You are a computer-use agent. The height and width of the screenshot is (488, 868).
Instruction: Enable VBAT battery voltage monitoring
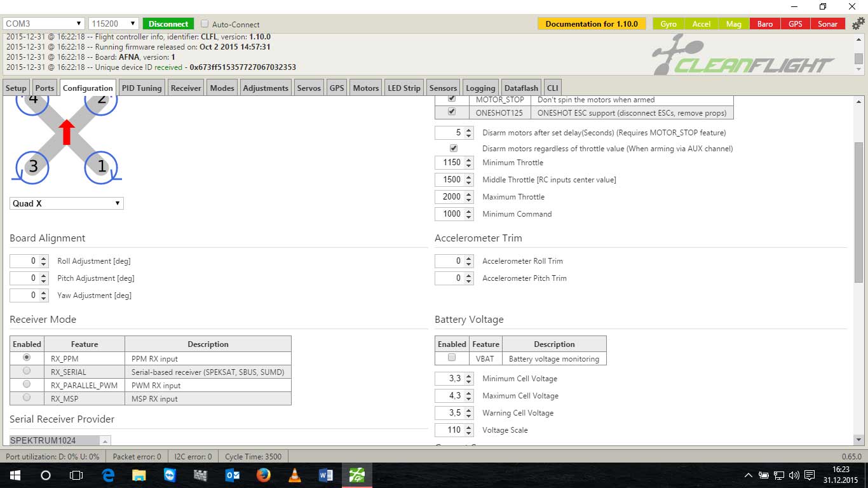point(452,358)
